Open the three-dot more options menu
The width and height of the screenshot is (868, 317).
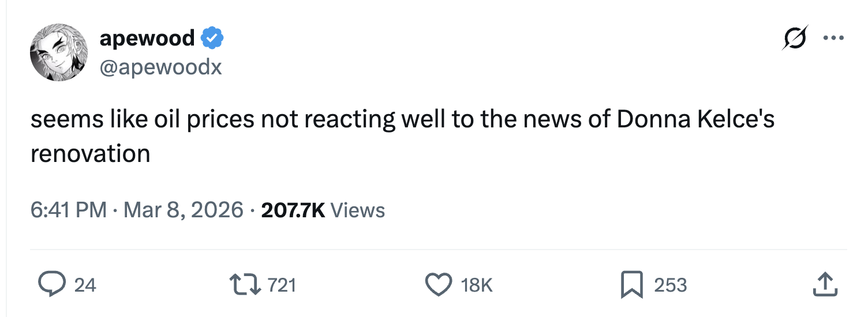[x=833, y=39]
